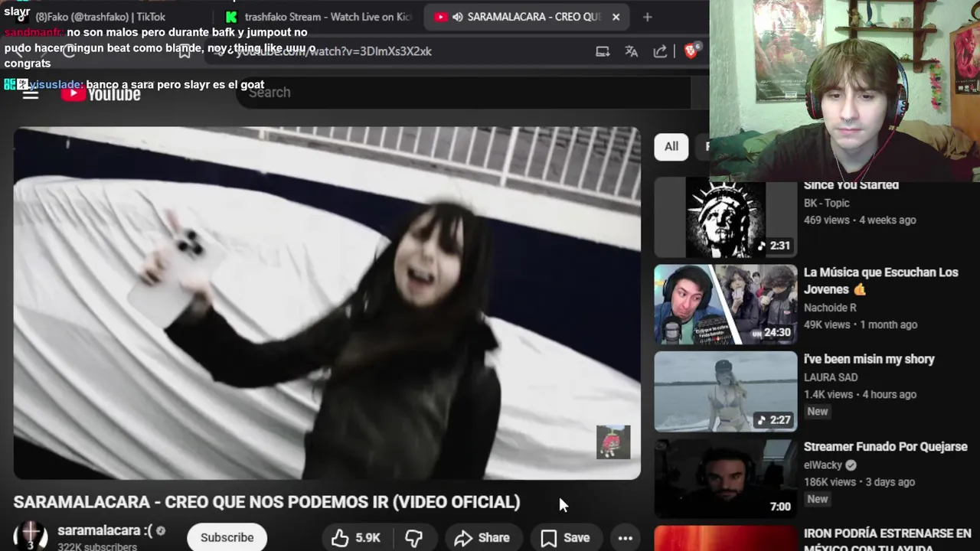Viewport: 980px width, 551px height.
Task: Click the share page icon in address bar
Action: [x=660, y=51]
